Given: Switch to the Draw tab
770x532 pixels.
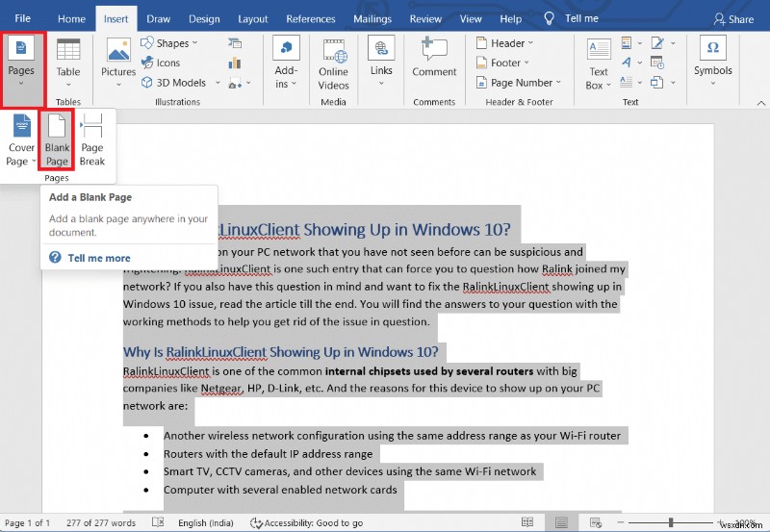Looking at the screenshot, I should (158, 18).
